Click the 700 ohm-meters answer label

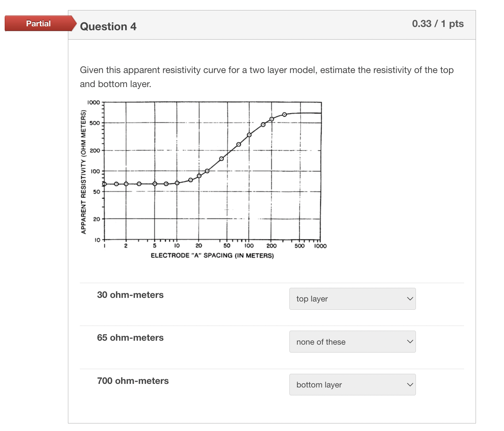tap(133, 381)
